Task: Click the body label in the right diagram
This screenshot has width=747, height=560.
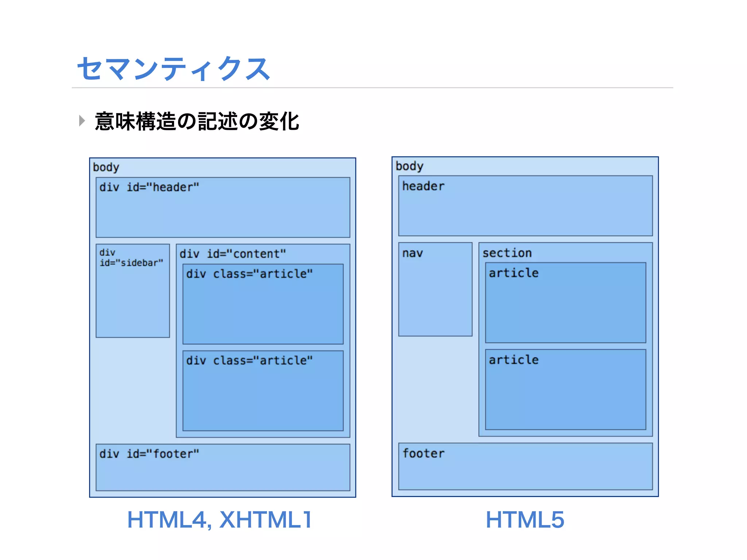Action: coord(409,166)
